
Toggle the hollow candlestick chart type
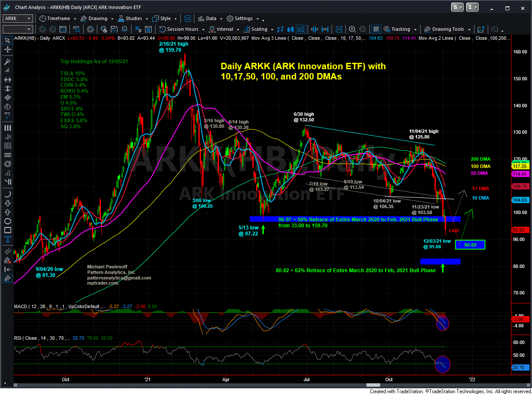click(x=301, y=29)
